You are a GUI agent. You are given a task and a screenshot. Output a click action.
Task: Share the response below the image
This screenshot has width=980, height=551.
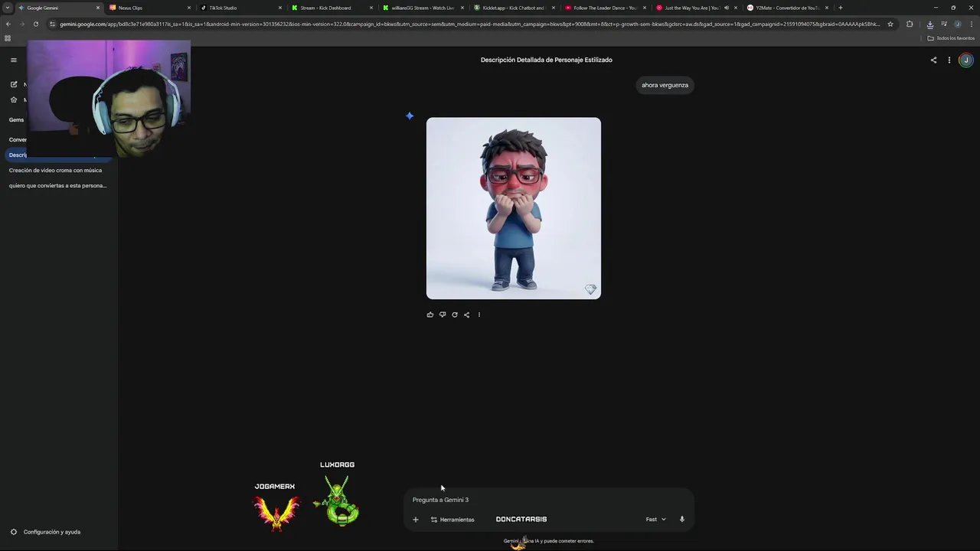(x=466, y=315)
